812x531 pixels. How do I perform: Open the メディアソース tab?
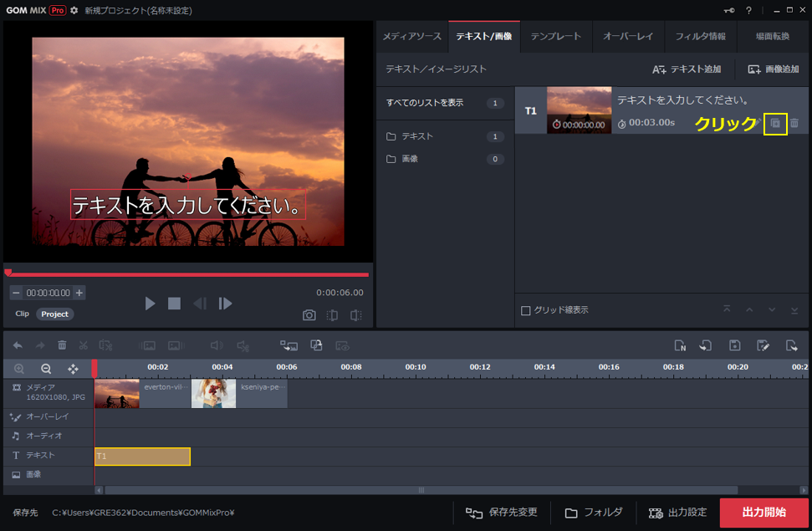click(411, 37)
